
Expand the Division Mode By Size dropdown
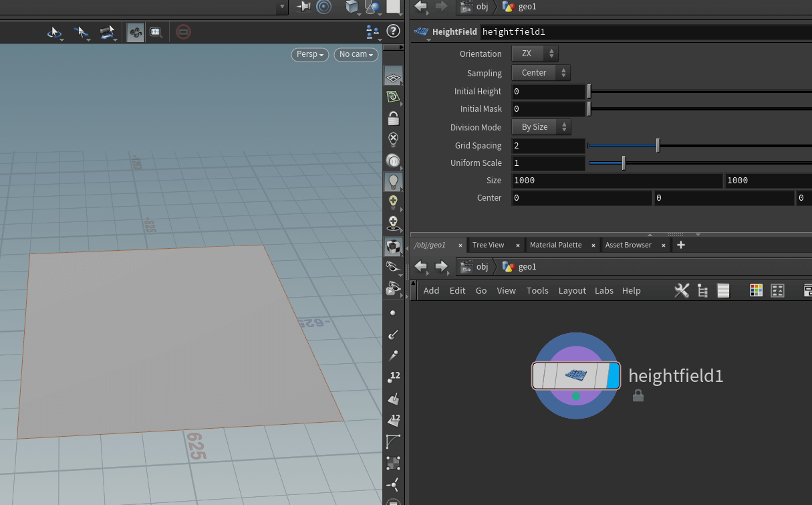tap(541, 126)
